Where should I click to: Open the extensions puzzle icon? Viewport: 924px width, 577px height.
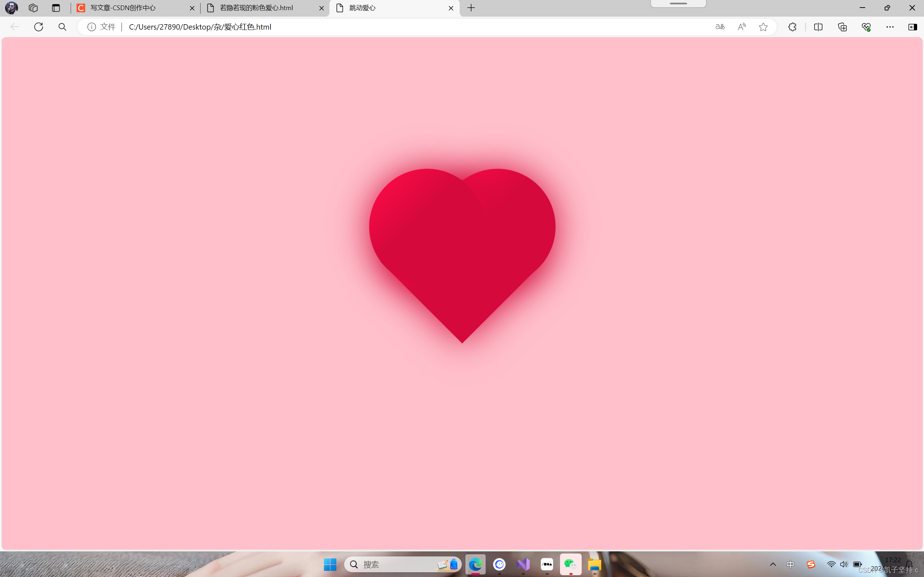(x=792, y=27)
